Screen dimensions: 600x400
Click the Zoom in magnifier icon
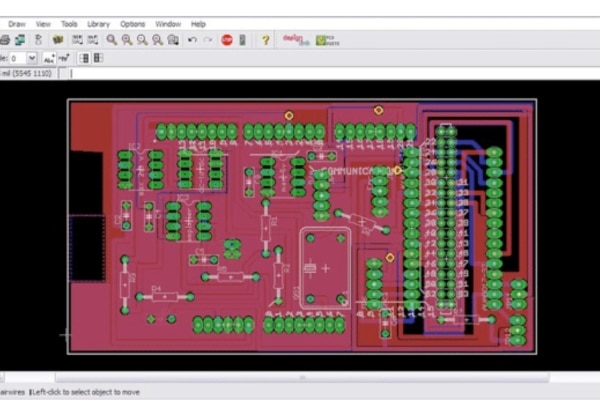(x=127, y=40)
